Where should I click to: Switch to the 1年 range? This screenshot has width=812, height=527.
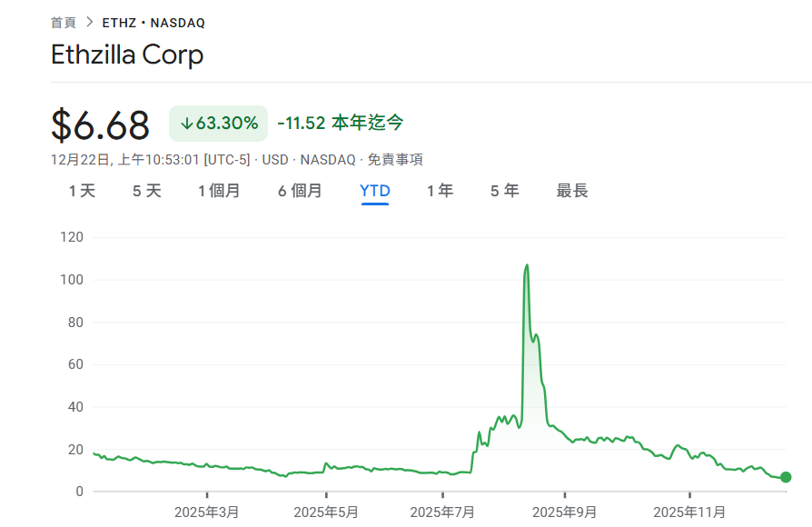[x=440, y=191]
